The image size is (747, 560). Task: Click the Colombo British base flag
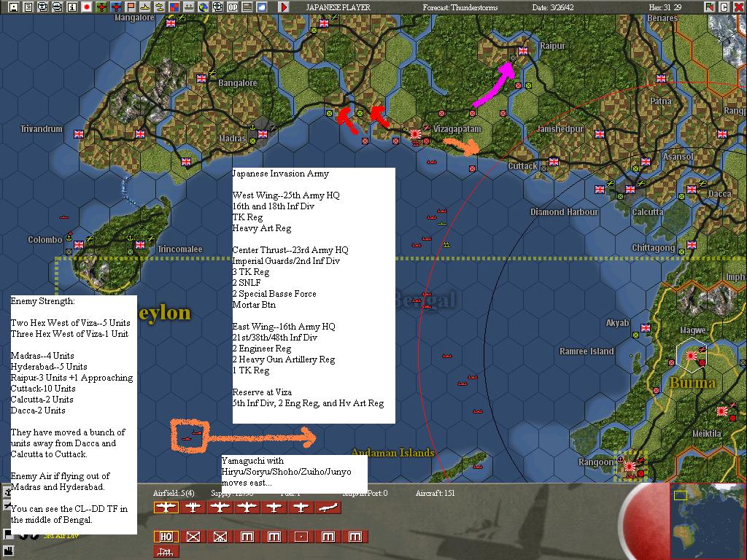point(79,245)
